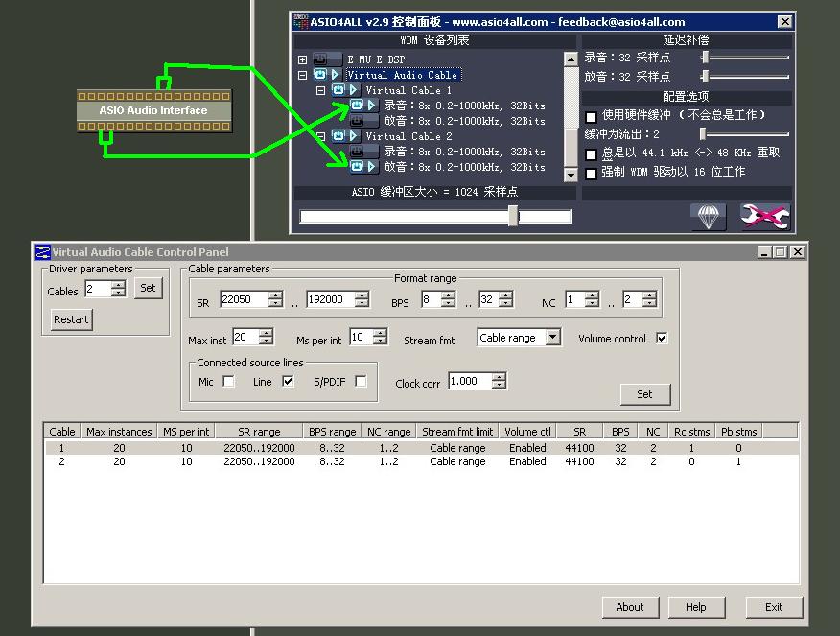Collapse the Virtual Cable 1 tree node
The height and width of the screenshot is (636, 840).
click(321, 90)
